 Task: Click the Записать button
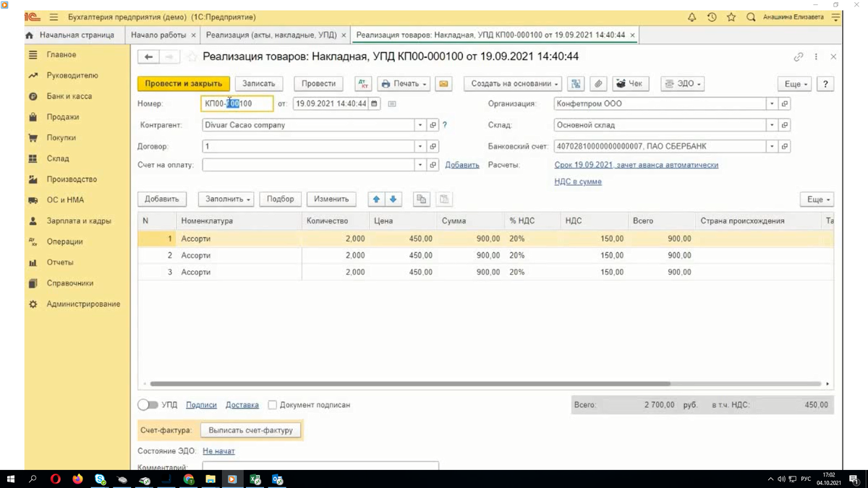(259, 84)
